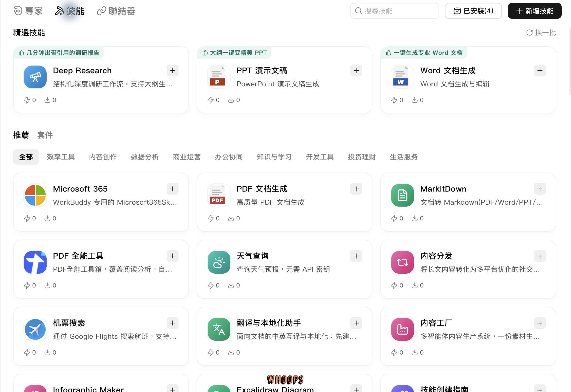Add the PDF 文档生成 skill with plus icon
The image size is (571, 392).
[x=356, y=189]
